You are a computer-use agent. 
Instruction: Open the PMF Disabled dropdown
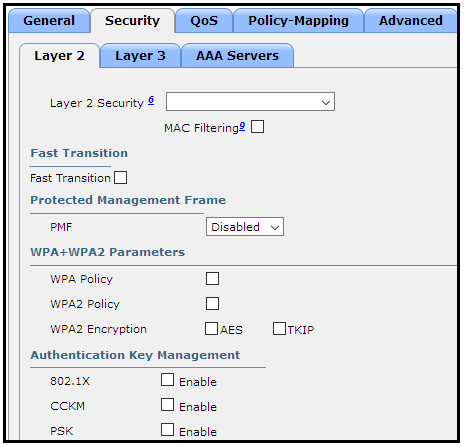(245, 227)
